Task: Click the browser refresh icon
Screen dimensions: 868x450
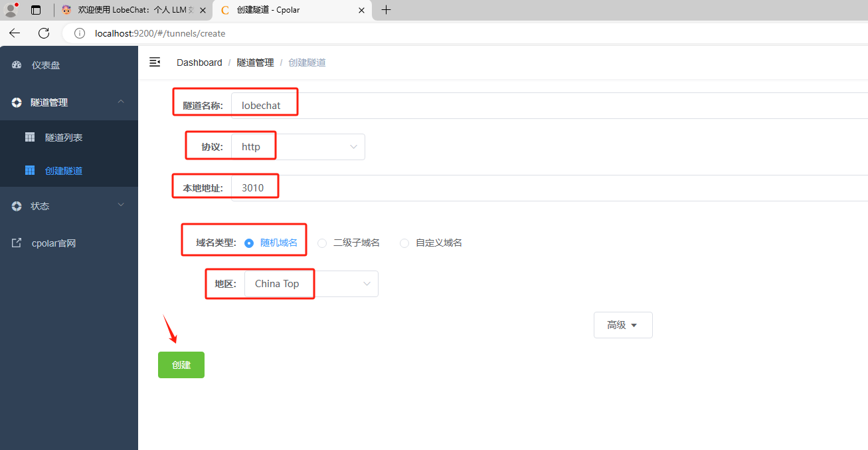Action: [44, 33]
